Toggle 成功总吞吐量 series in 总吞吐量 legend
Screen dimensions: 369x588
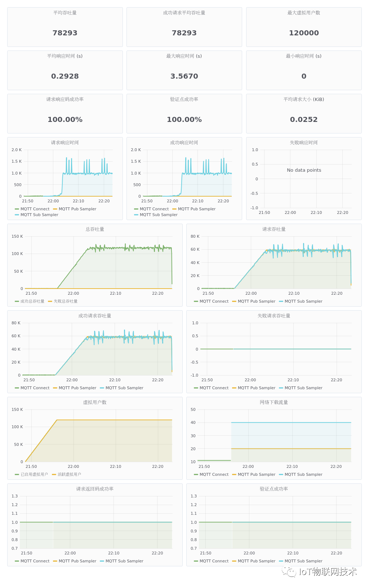point(32,302)
